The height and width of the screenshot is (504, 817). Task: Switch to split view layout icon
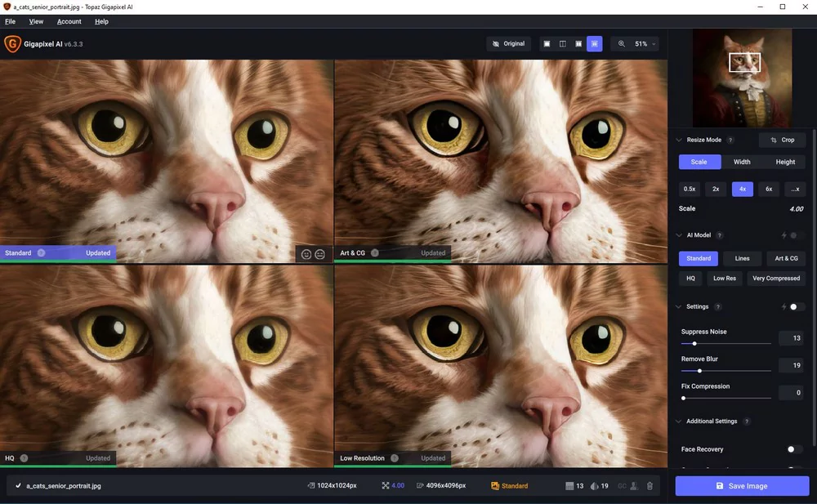click(563, 43)
